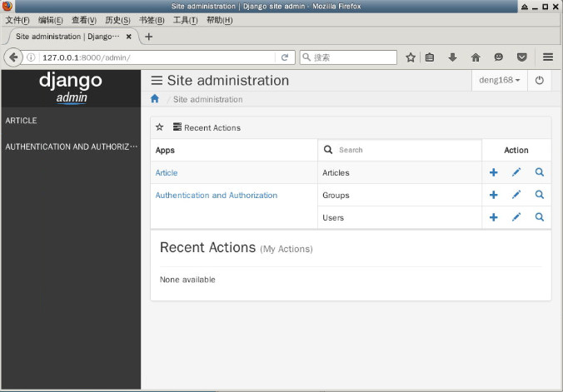Open the 查看(V) menu
The width and height of the screenshot is (563, 392).
[x=84, y=21]
